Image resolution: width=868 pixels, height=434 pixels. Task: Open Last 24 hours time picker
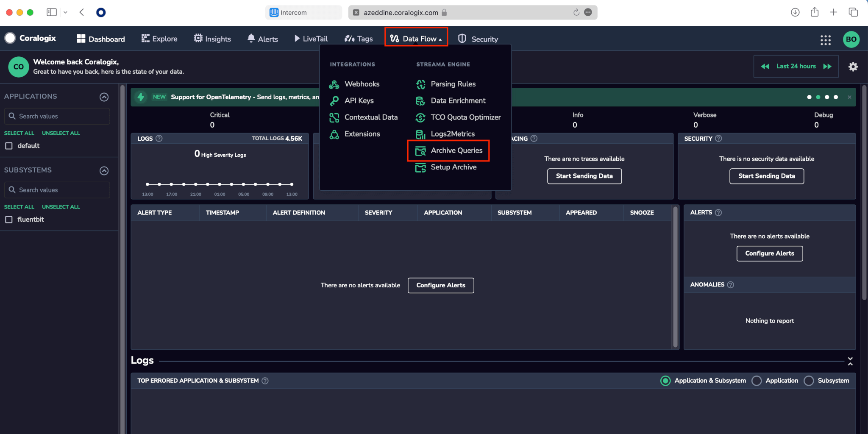pos(796,66)
